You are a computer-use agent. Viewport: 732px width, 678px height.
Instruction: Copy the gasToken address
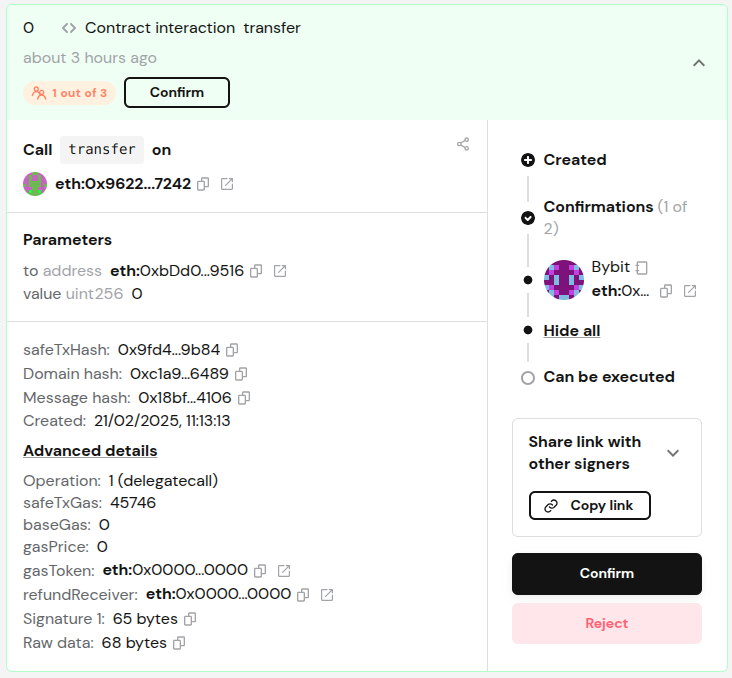[x=260, y=571]
